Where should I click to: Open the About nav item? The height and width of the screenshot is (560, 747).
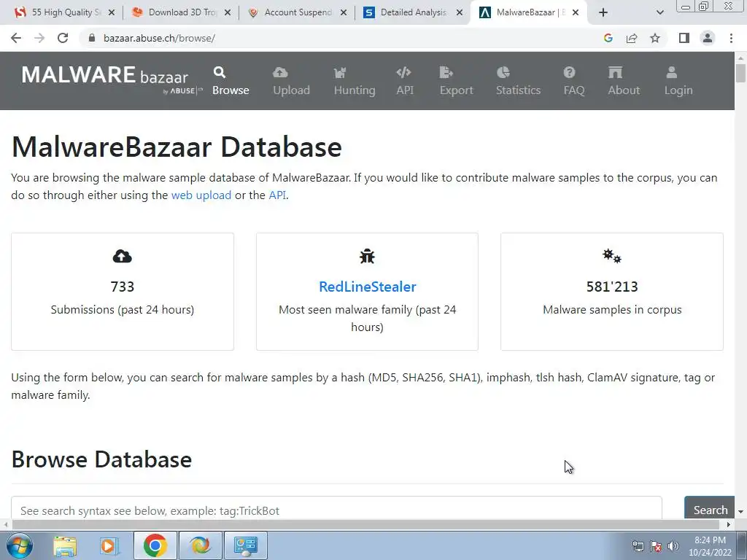click(624, 82)
